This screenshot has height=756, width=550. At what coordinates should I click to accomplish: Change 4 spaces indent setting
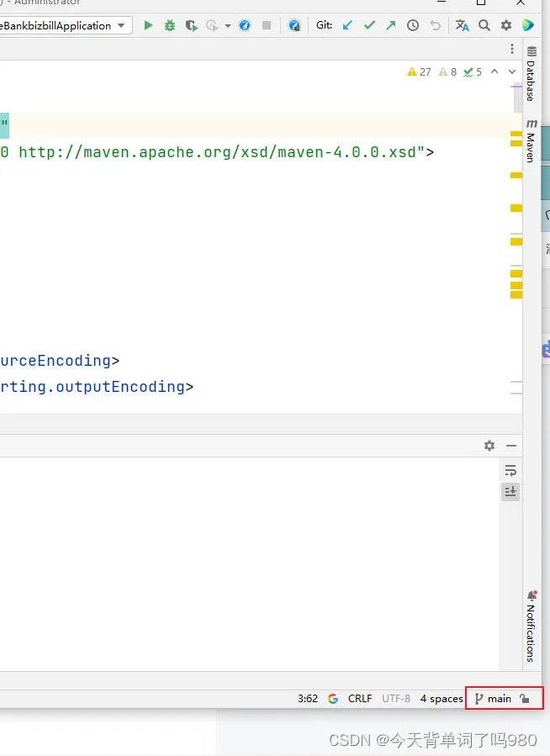pyautogui.click(x=441, y=698)
